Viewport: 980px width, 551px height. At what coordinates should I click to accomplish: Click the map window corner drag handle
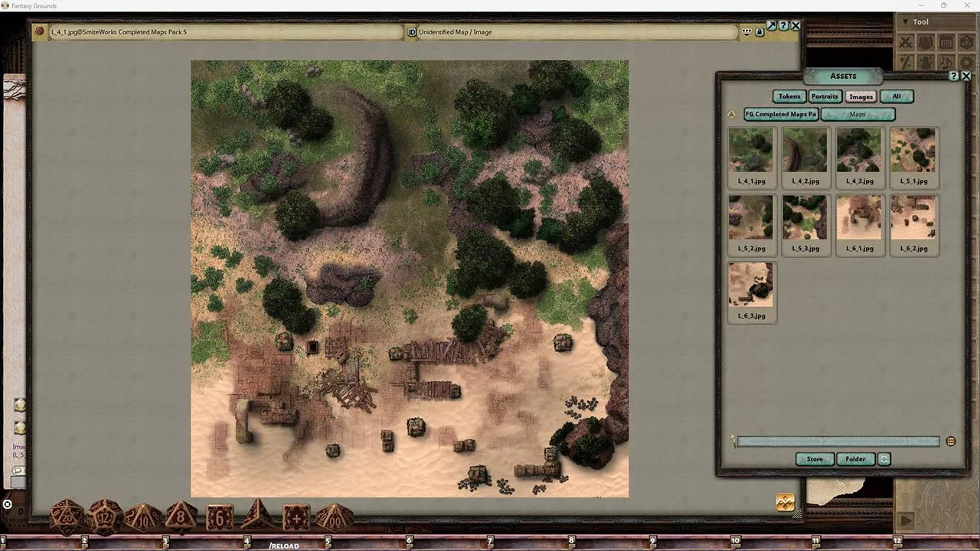pyautogui.click(x=796, y=514)
